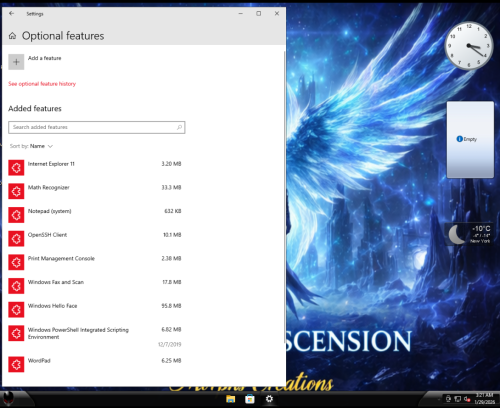Open the Start button on taskbar
Screen dimensions: 500x408
pos(8,397)
